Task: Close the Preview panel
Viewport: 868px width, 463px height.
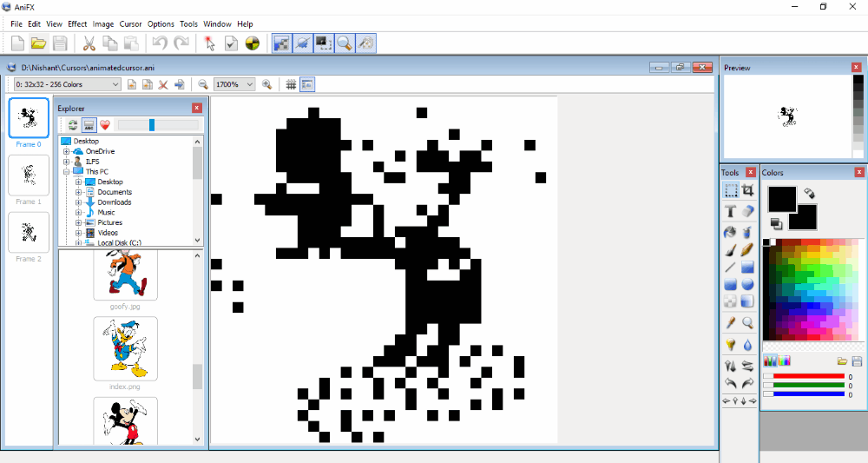Action: [857, 68]
